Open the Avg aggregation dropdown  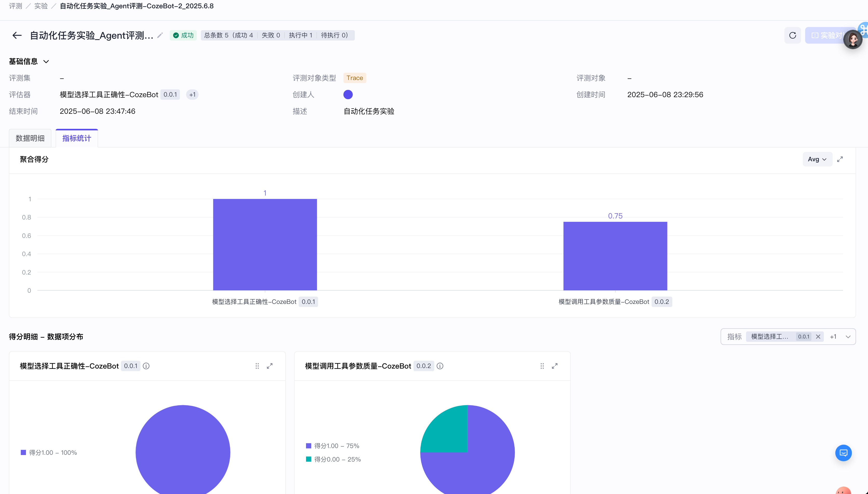[817, 159]
